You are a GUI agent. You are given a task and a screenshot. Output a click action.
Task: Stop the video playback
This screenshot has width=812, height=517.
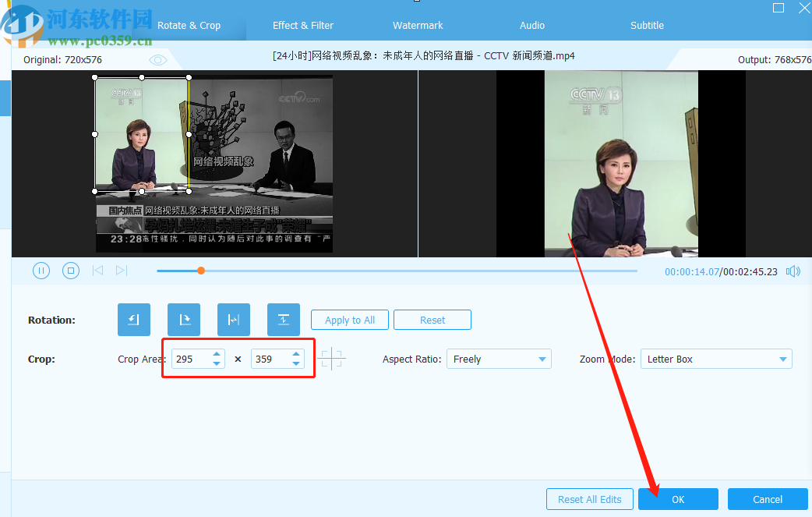[70, 270]
